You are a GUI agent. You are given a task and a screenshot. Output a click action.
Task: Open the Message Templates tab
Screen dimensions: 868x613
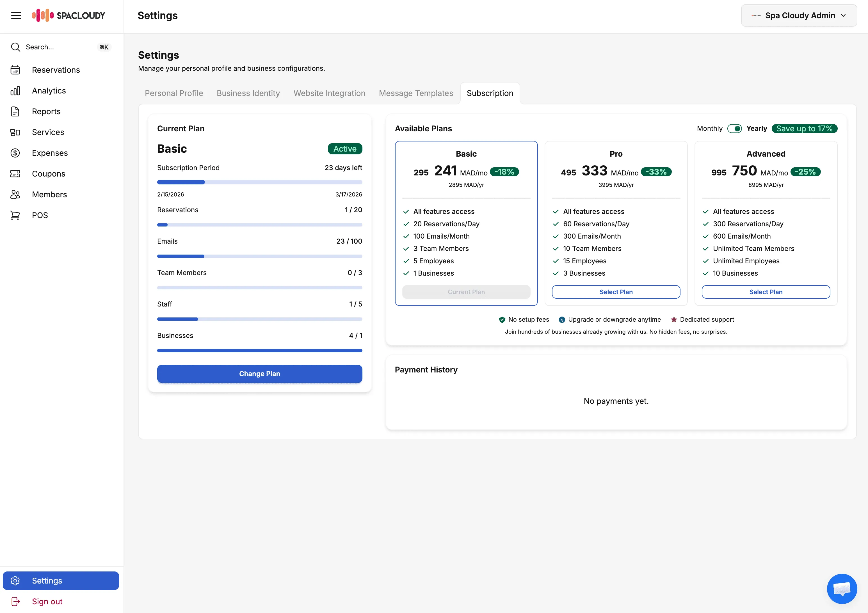point(416,93)
